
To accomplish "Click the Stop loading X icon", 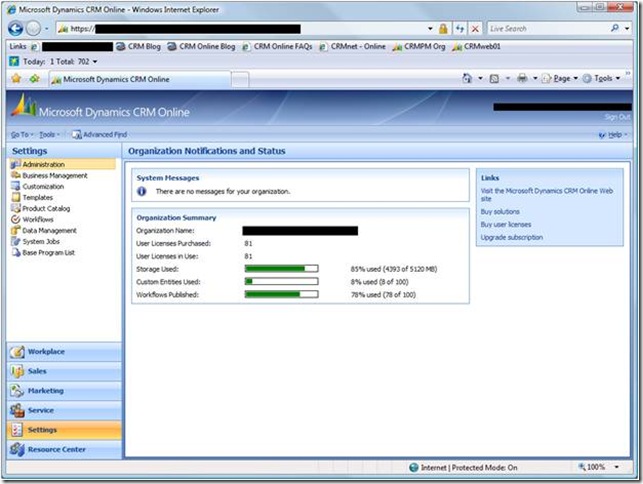I will click(474, 29).
